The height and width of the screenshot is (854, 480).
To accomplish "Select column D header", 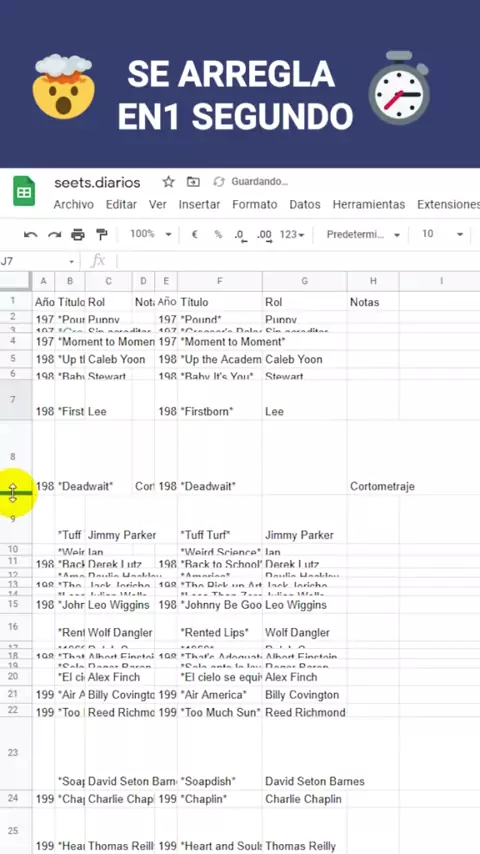I will pyautogui.click(x=143, y=281).
